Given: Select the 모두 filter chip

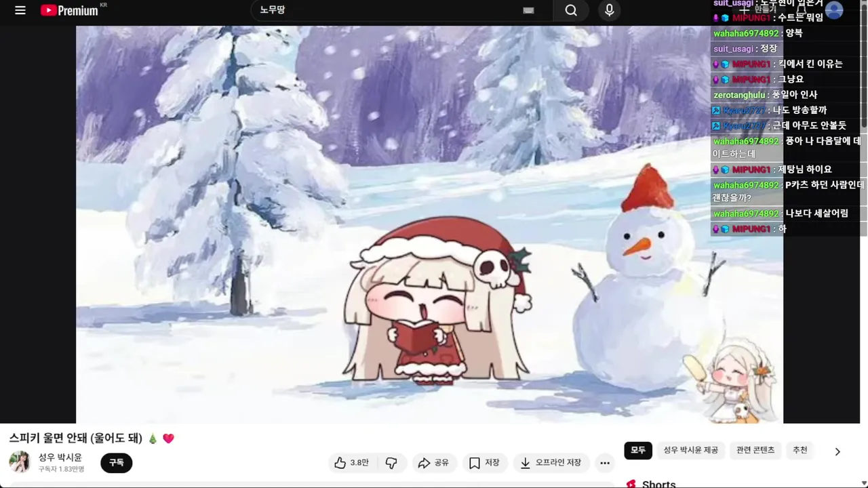Looking at the screenshot, I should [x=638, y=451].
